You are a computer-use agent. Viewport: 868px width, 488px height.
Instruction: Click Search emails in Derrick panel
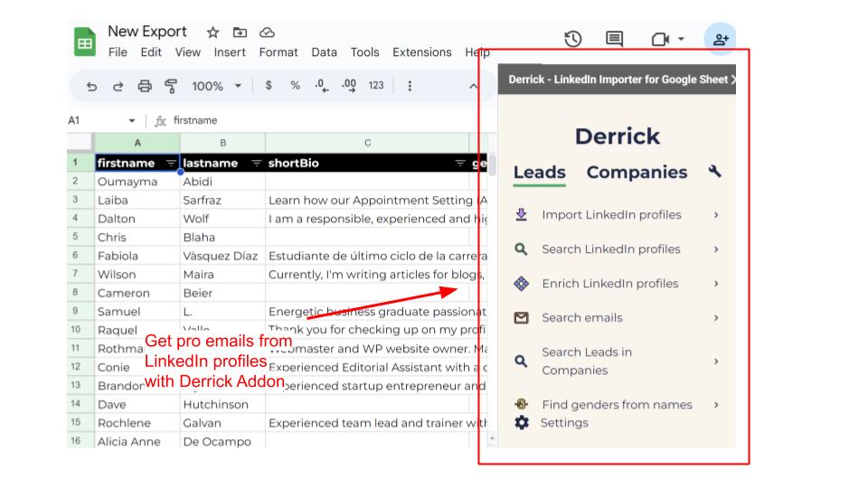click(x=581, y=318)
